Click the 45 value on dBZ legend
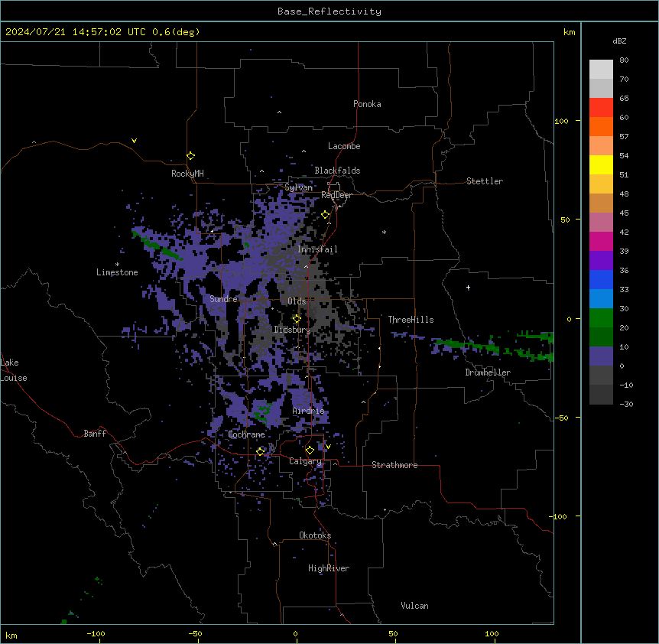The height and width of the screenshot is (644, 659). [x=624, y=213]
